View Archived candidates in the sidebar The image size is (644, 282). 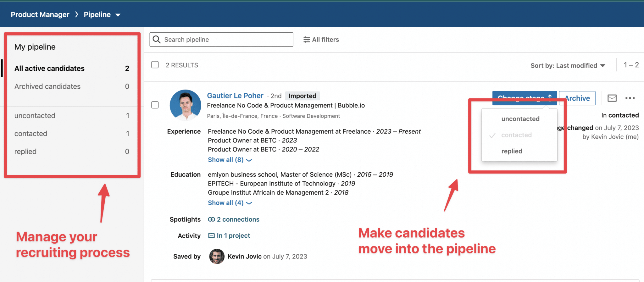[47, 86]
